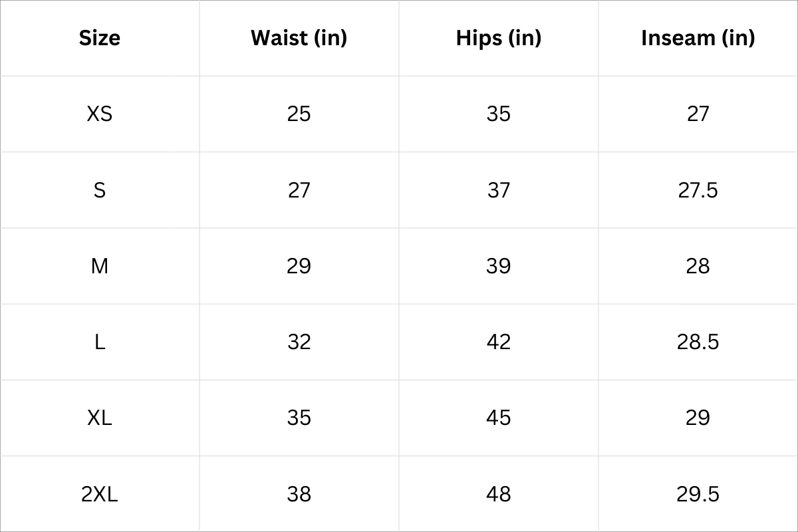Click the hips value 42 for L

click(498, 342)
